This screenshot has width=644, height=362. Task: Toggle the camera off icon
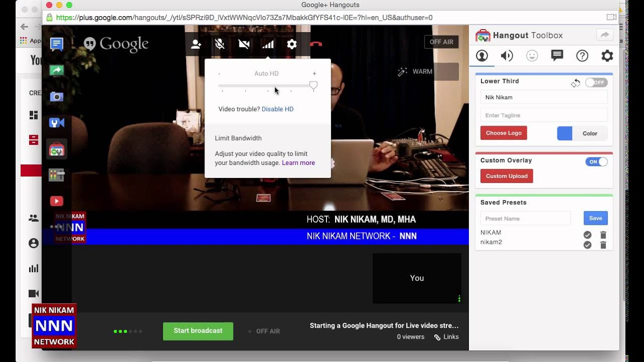(x=244, y=44)
